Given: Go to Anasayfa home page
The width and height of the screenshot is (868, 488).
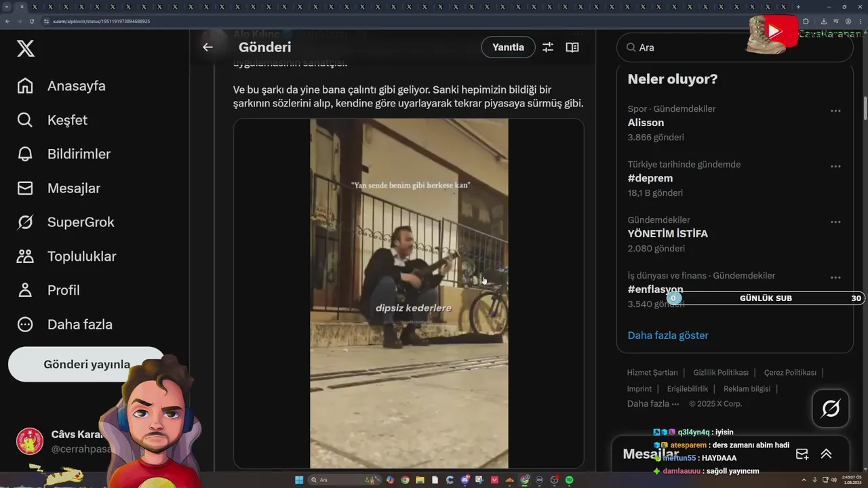Looking at the screenshot, I should [61, 86].
